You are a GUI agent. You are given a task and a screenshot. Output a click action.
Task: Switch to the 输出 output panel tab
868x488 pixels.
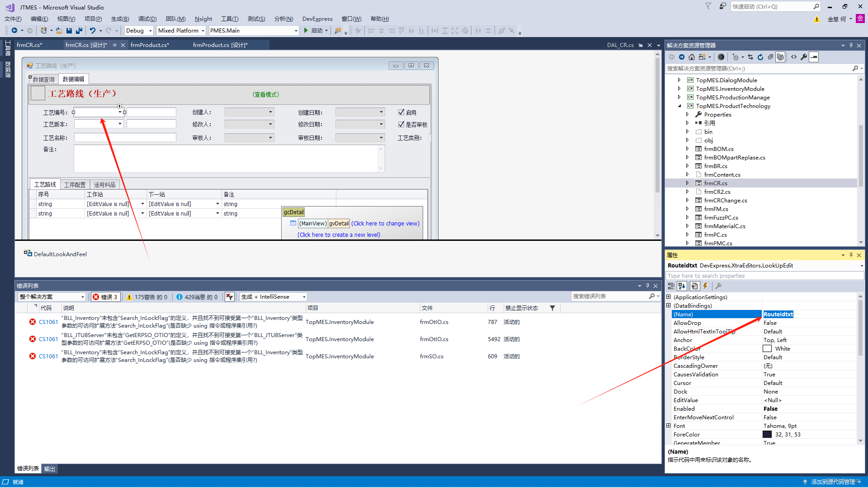coord(50,469)
